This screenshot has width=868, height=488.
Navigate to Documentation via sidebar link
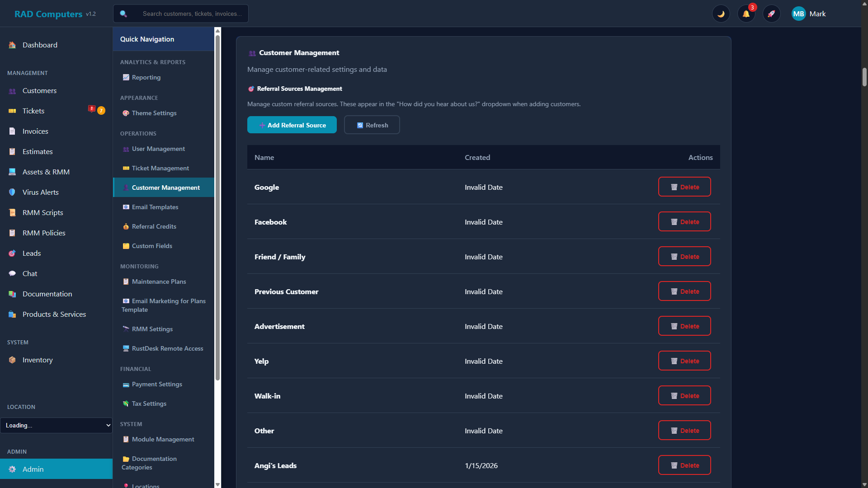[47, 294]
